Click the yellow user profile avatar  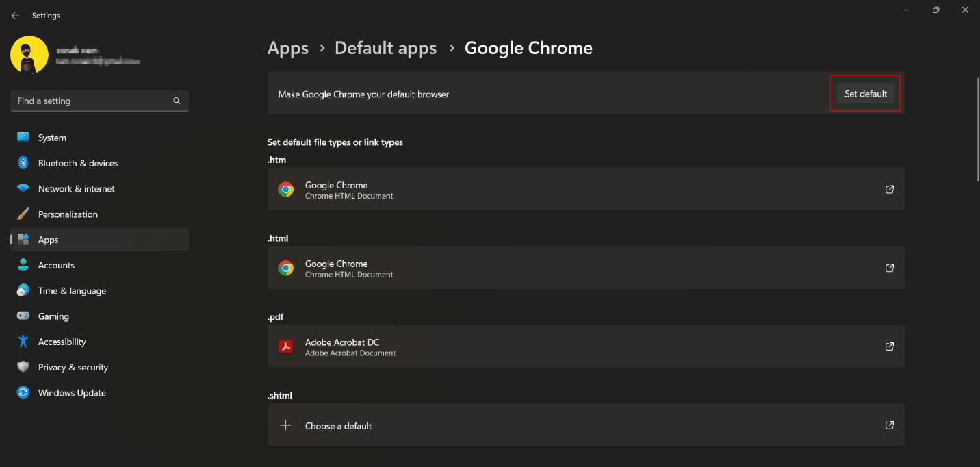tap(29, 55)
